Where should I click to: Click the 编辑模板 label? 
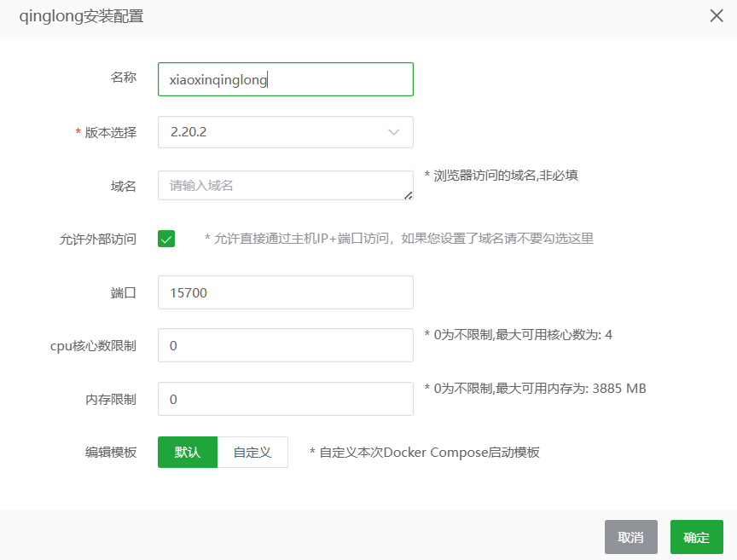[x=110, y=453]
